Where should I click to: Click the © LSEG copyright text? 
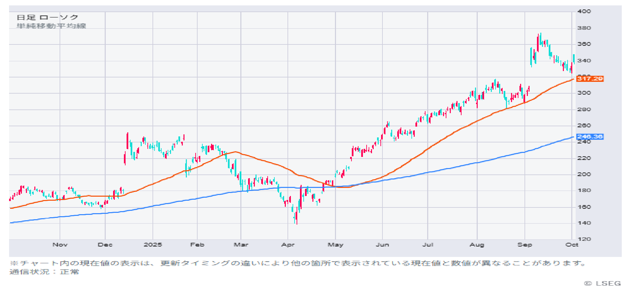coord(602,284)
